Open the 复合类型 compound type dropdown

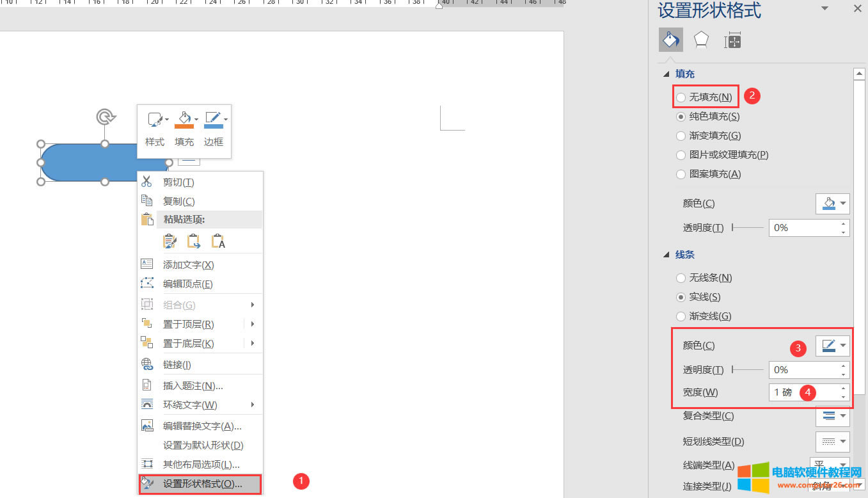click(x=832, y=416)
